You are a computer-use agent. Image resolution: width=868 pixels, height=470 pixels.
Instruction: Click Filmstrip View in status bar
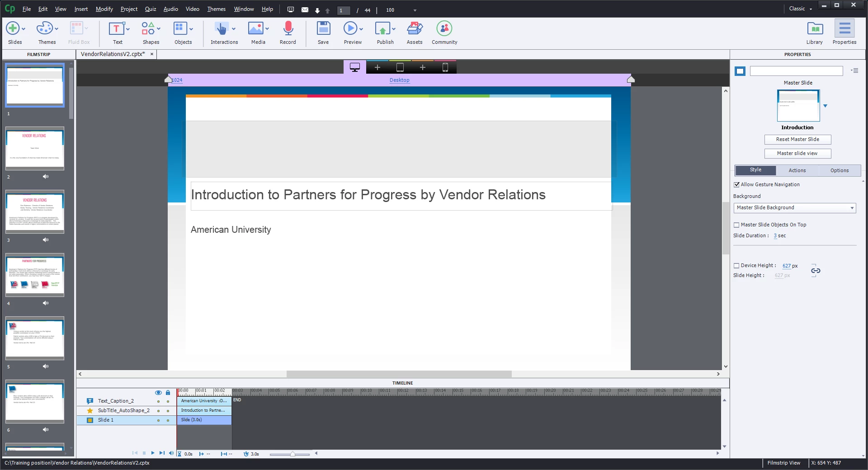784,463
